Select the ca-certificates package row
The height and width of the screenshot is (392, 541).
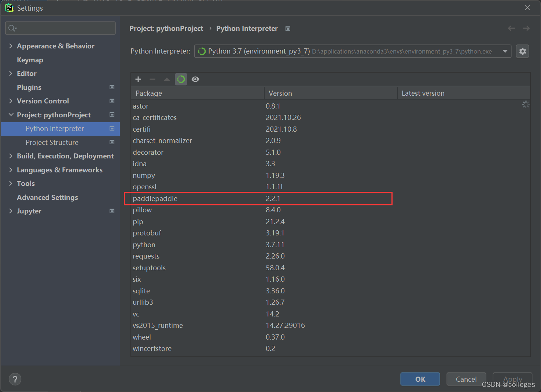(x=330, y=117)
